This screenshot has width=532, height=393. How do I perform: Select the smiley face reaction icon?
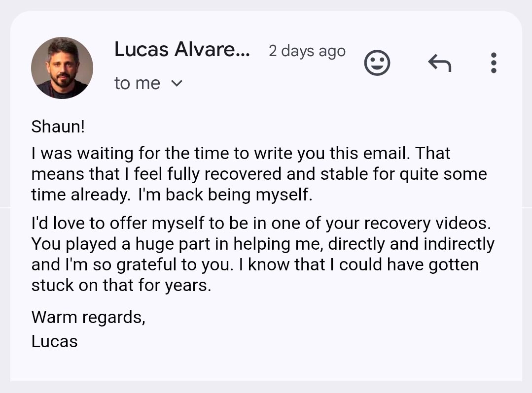click(x=377, y=63)
